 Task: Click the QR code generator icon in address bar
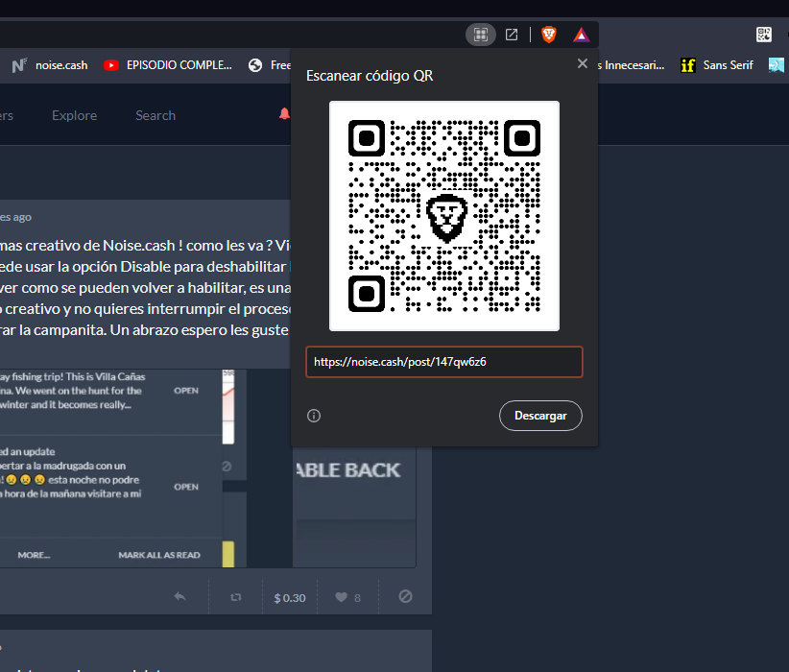click(x=481, y=35)
